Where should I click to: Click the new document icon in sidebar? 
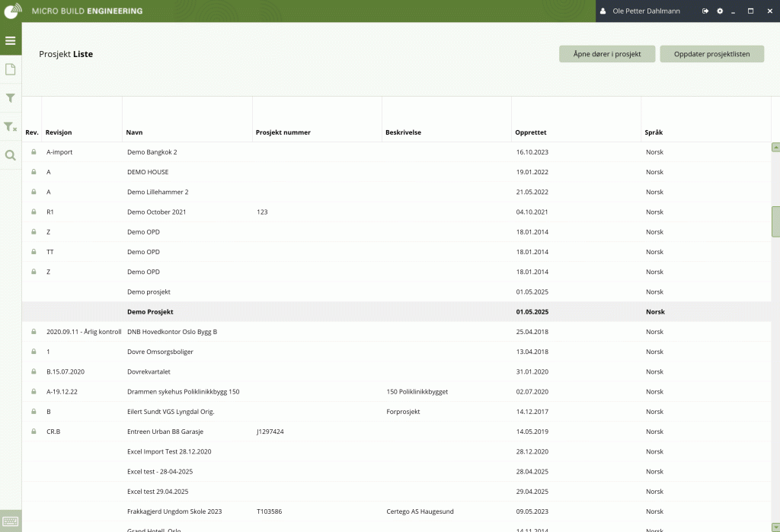(11, 69)
